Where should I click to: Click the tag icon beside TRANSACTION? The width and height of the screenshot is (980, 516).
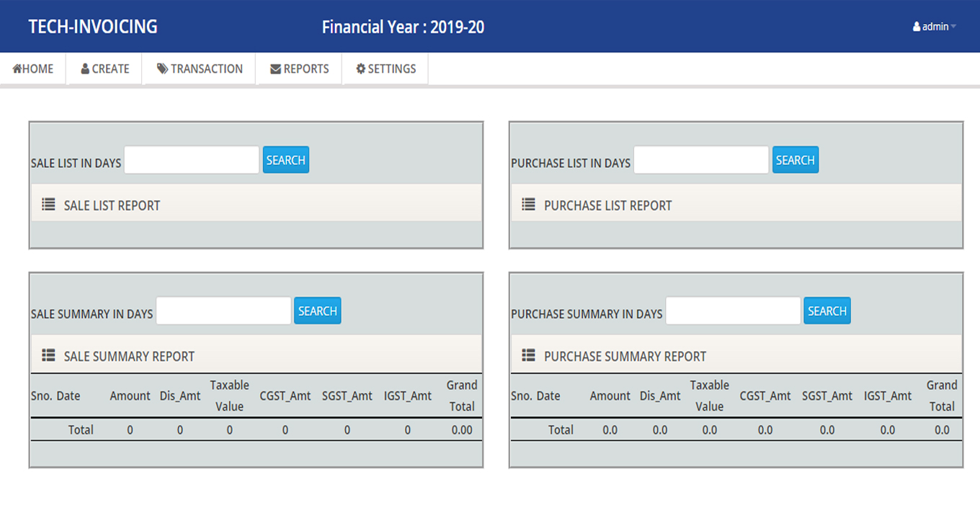coord(162,69)
